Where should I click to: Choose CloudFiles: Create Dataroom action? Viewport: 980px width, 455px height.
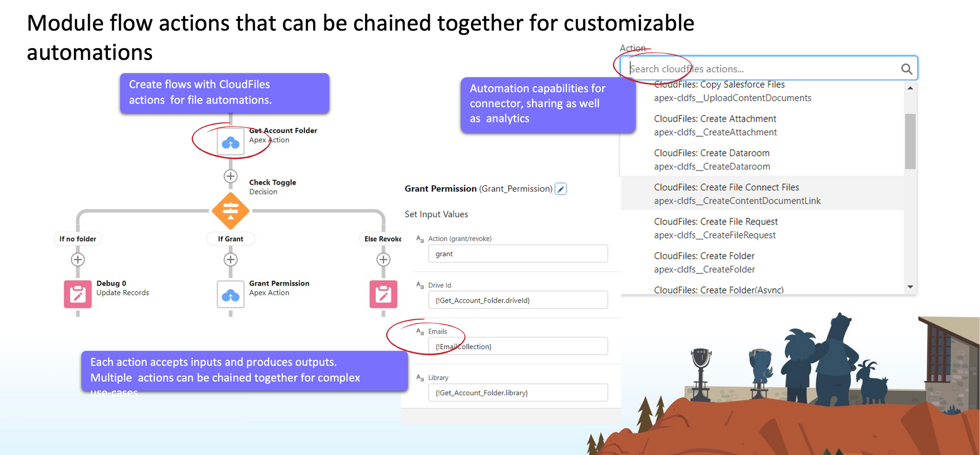[762, 160]
